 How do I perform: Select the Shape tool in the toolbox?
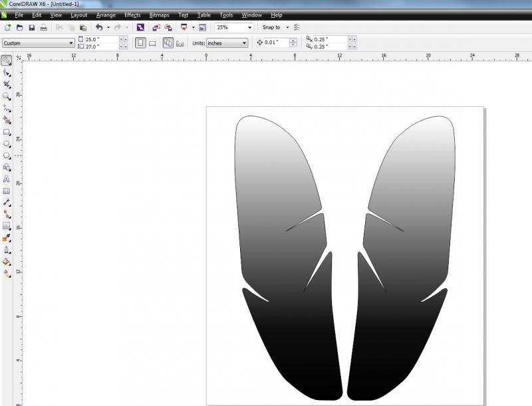[7, 73]
